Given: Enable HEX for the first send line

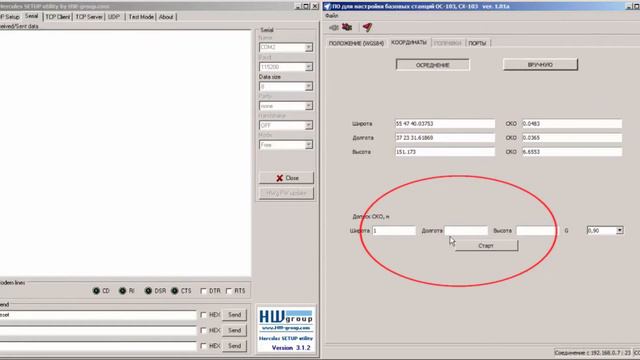Looking at the screenshot, I should point(203,315).
